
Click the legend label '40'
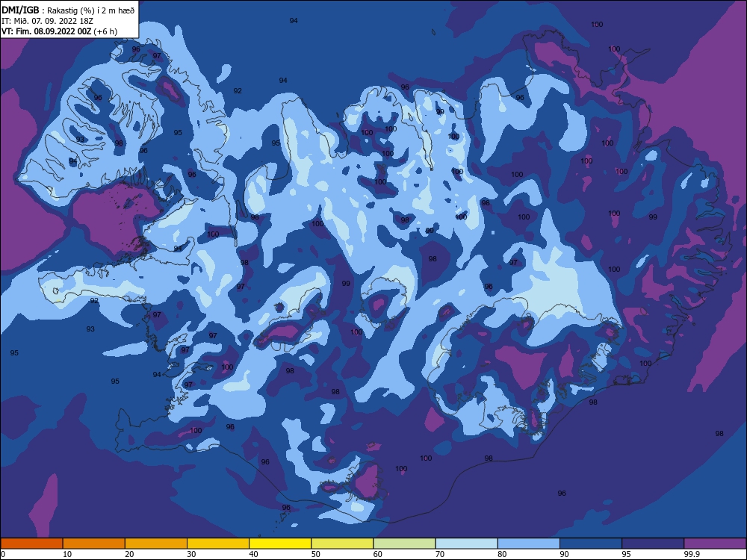[254, 554]
